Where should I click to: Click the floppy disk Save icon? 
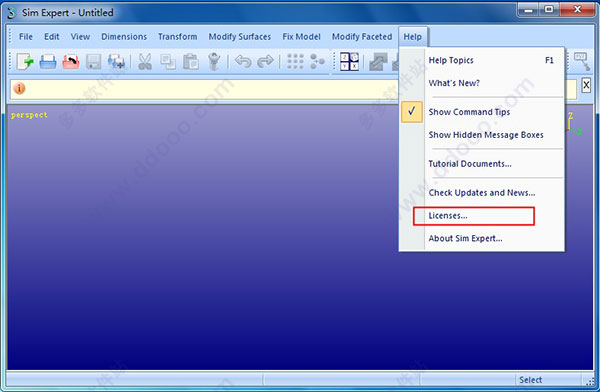pyautogui.click(x=93, y=61)
